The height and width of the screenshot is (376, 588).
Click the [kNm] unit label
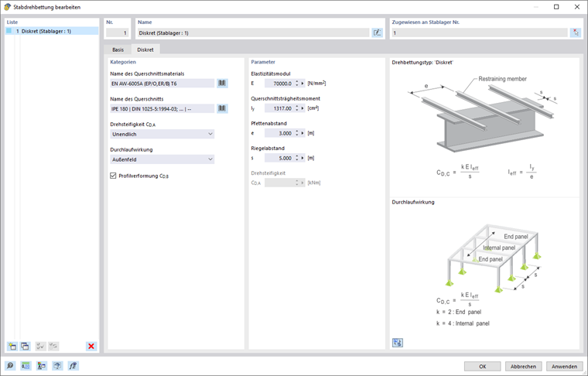pos(314,183)
